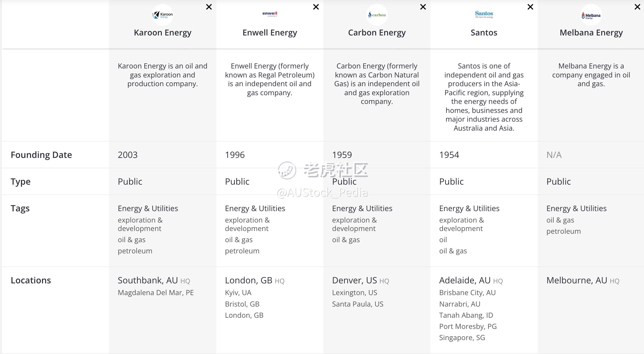Open the Santos company name link
644x354 pixels.
(x=484, y=33)
